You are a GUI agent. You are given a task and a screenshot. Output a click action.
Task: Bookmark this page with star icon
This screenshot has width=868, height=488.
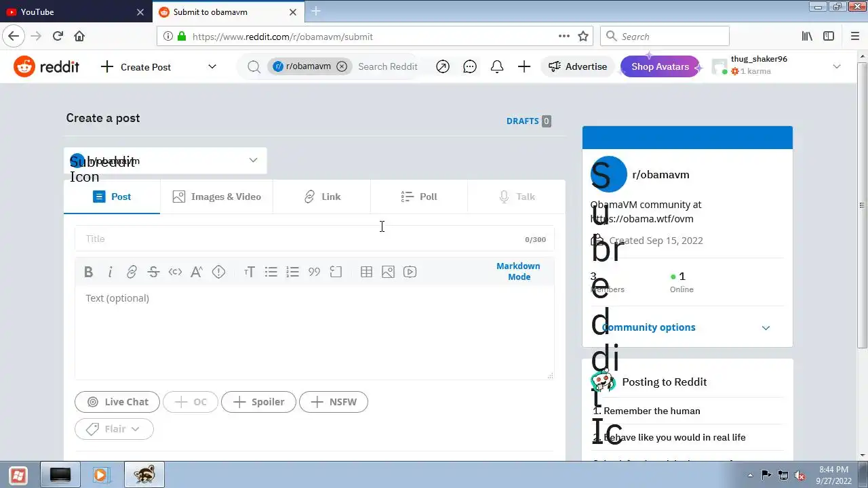click(583, 37)
